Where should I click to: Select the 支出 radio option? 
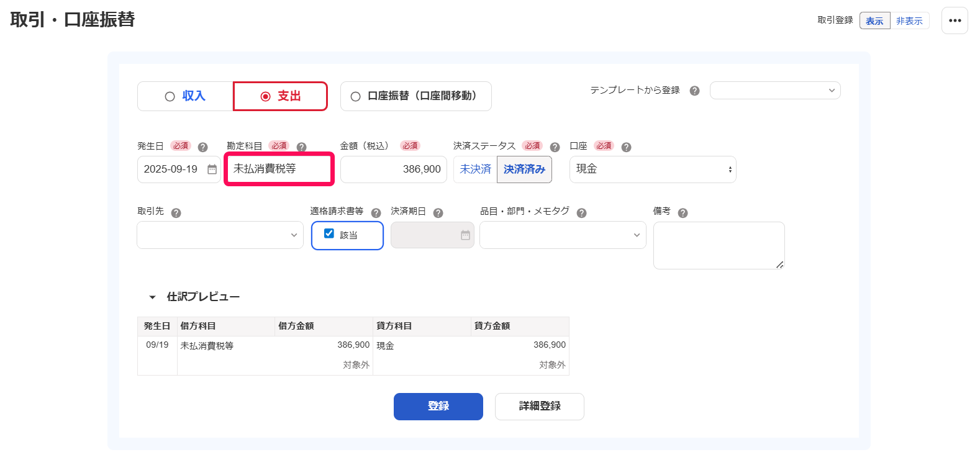coord(280,96)
